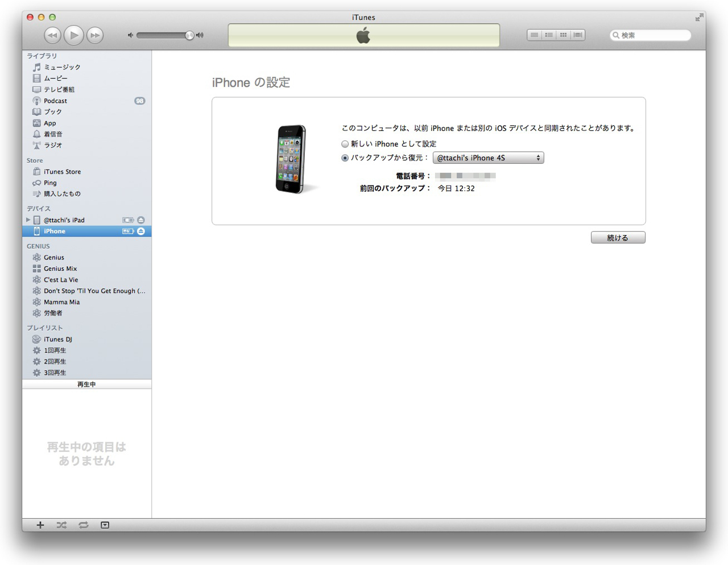This screenshot has width=728, height=565.
Task: Open the @ttachi's iPhone 4S backup dropdown
Action: click(488, 158)
